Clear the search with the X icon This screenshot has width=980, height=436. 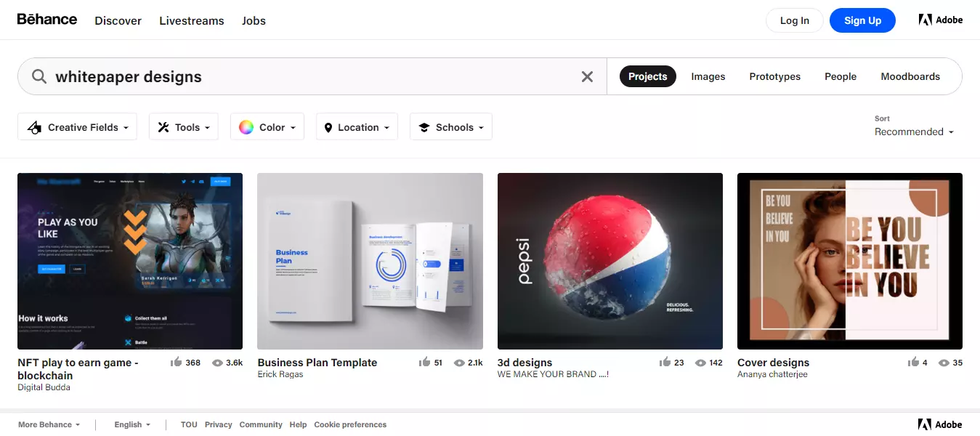587,76
